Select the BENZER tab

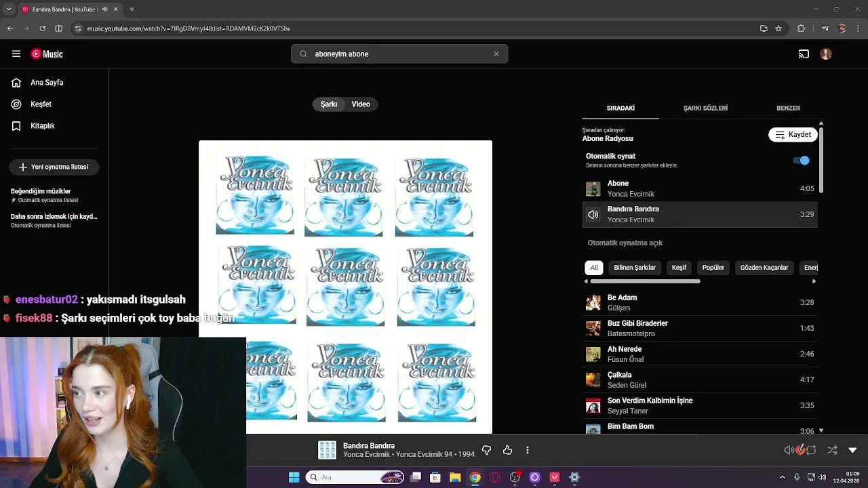tap(788, 108)
